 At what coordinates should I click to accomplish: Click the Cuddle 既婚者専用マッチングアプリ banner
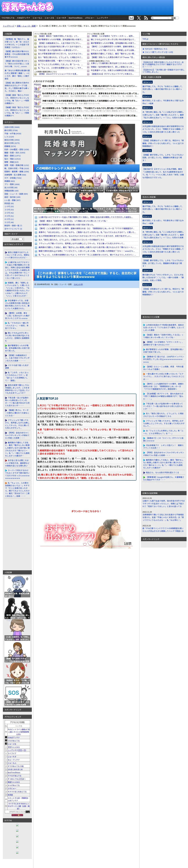point(86,144)
